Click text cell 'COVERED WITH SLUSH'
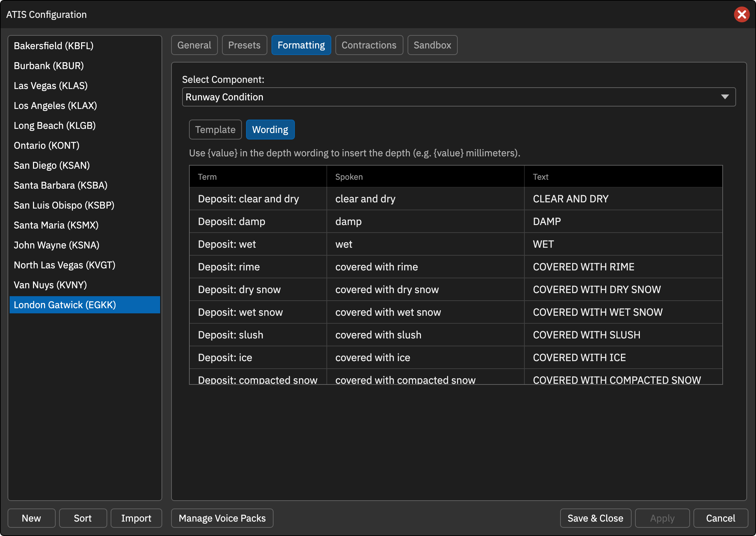 point(623,335)
